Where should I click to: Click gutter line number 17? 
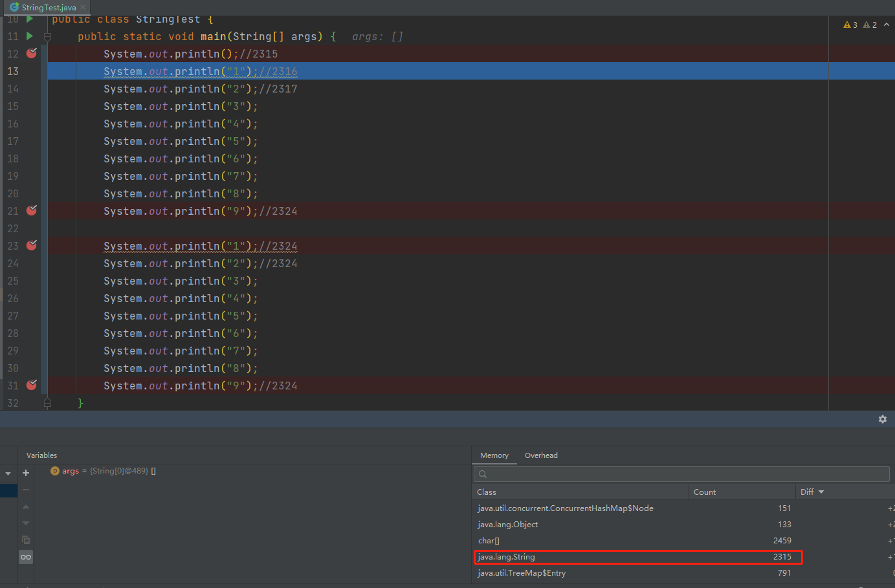tap(13, 141)
